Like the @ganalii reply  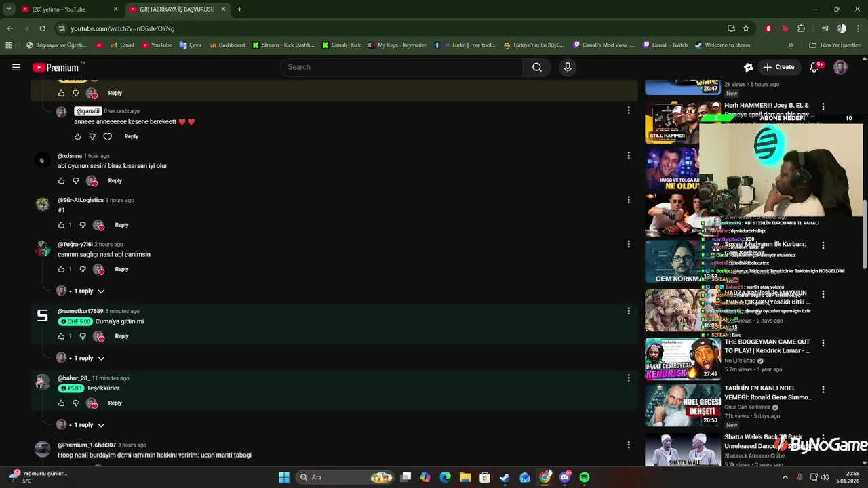pyautogui.click(x=77, y=137)
